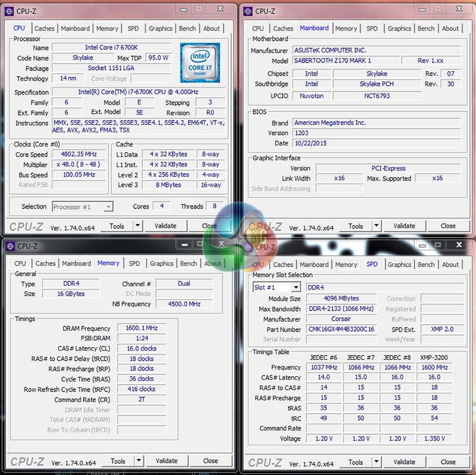Close the SPD window with the title bar X
Screen dimensions: 476x475
459,245
